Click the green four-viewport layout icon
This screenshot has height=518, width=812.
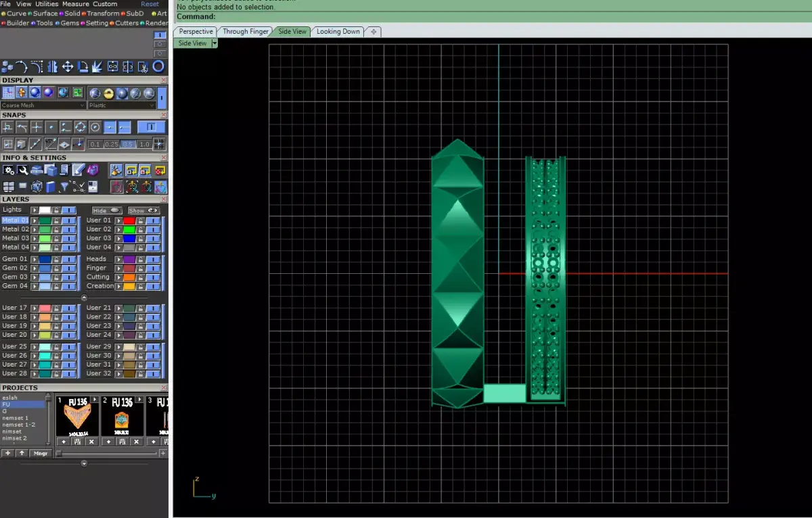coord(78,93)
